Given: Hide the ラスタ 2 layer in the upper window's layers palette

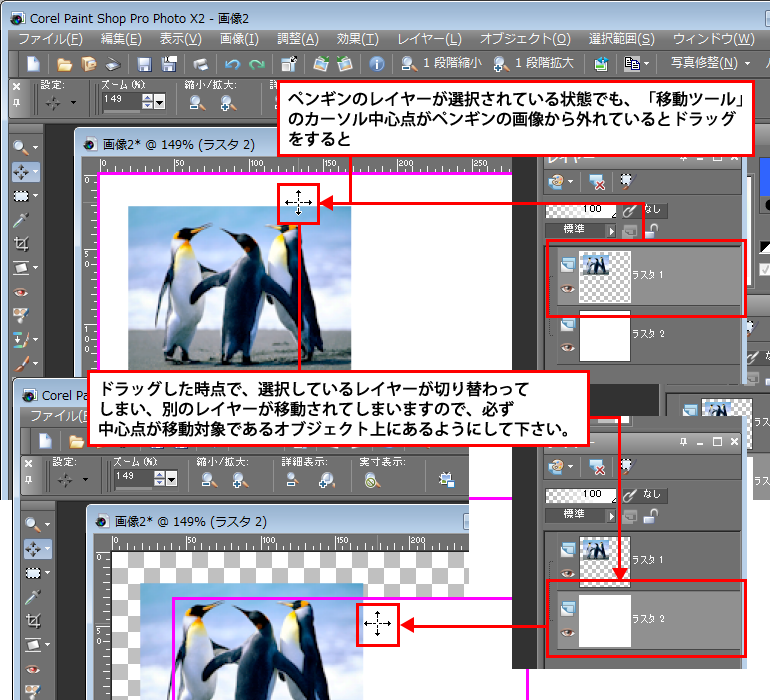Looking at the screenshot, I should [x=568, y=348].
